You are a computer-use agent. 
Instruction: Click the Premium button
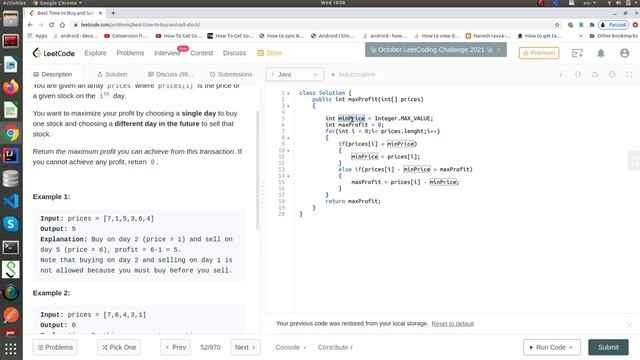(x=539, y=53)
